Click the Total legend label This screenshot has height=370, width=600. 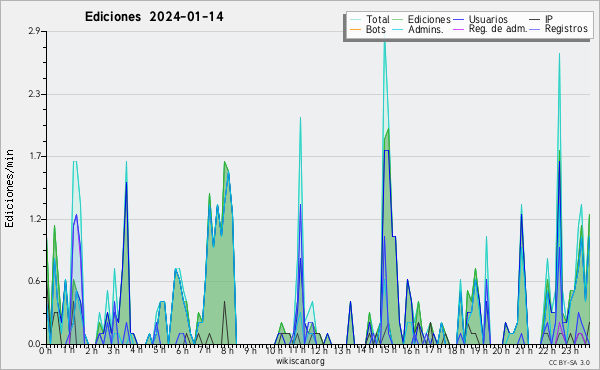point(378,19)
